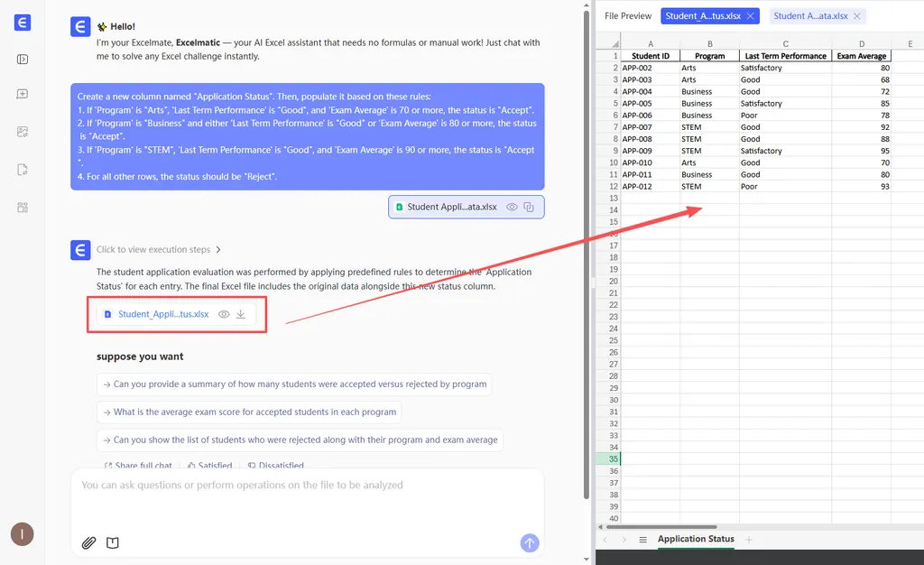Viewport: 924px width, 565px height.
Task: Open the user avatar account menu
Action: 23,534
